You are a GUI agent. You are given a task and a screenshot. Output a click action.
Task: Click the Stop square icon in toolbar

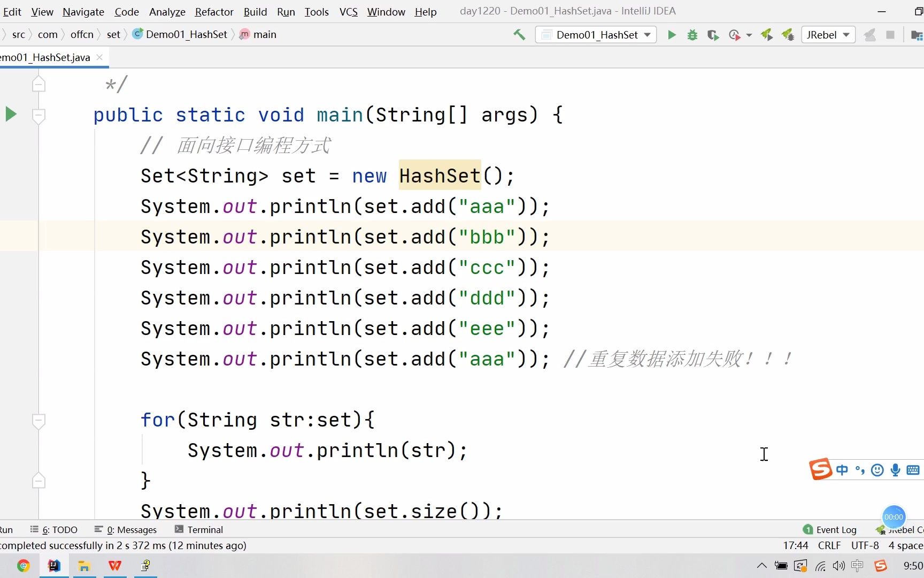[890, 35]
